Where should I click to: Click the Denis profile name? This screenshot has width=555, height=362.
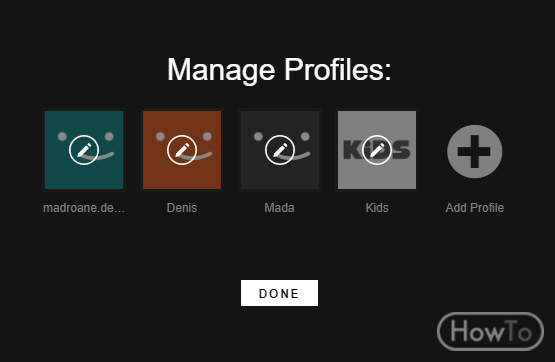pyautogui.click(x=182, y=208)
